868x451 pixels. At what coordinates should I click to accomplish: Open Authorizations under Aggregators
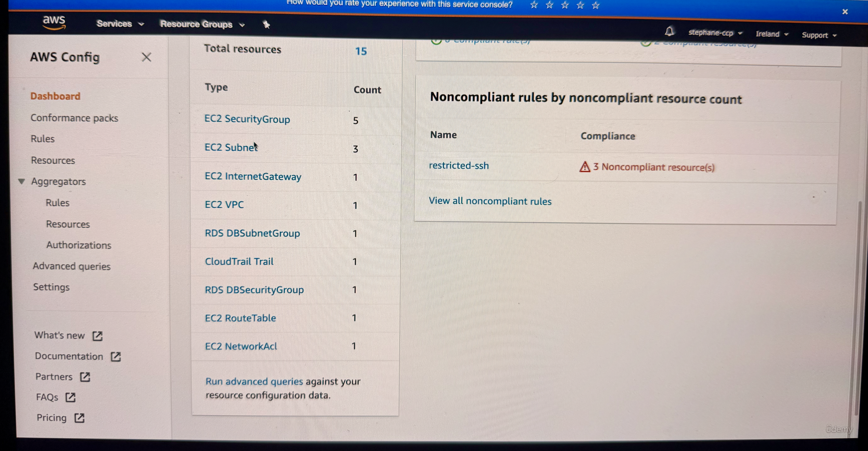79,245
